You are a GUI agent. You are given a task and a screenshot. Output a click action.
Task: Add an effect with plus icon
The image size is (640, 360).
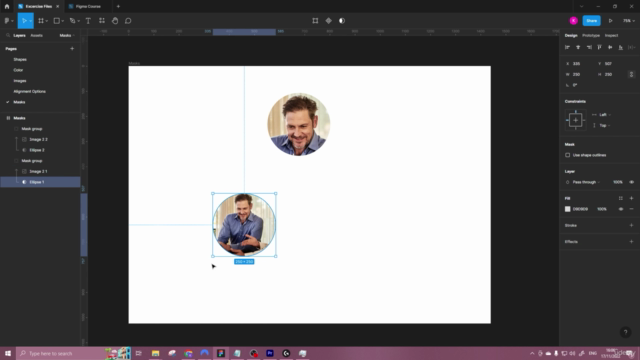(x=631, y=242)
